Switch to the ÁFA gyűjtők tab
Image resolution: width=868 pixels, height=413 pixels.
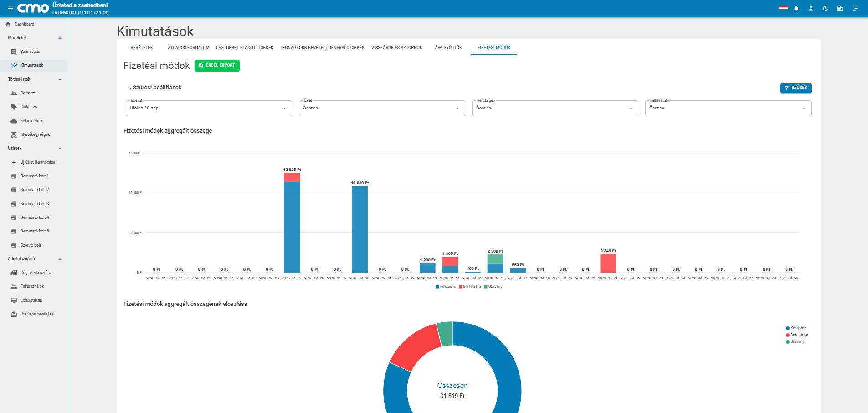coord(448,48)
